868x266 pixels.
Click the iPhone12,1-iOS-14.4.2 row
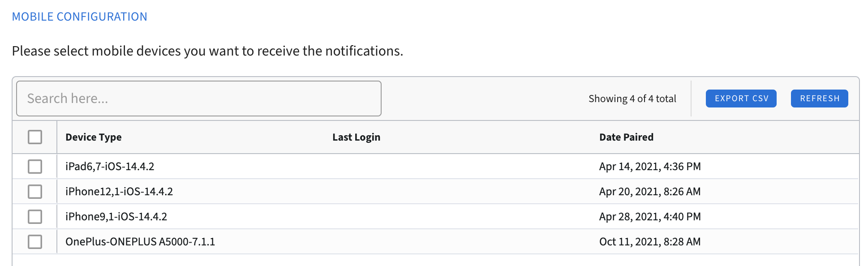pyautogui.click(x=314, y=191)
